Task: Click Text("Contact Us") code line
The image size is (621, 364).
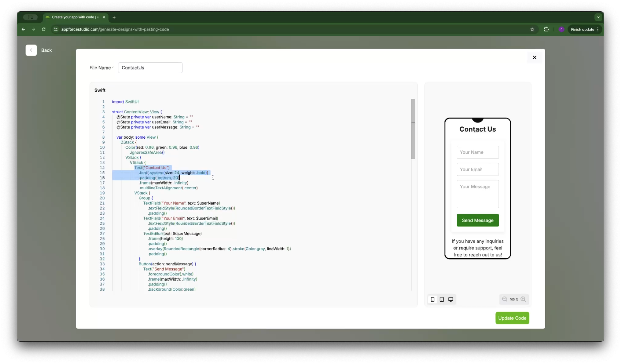Action: point(152,168)
